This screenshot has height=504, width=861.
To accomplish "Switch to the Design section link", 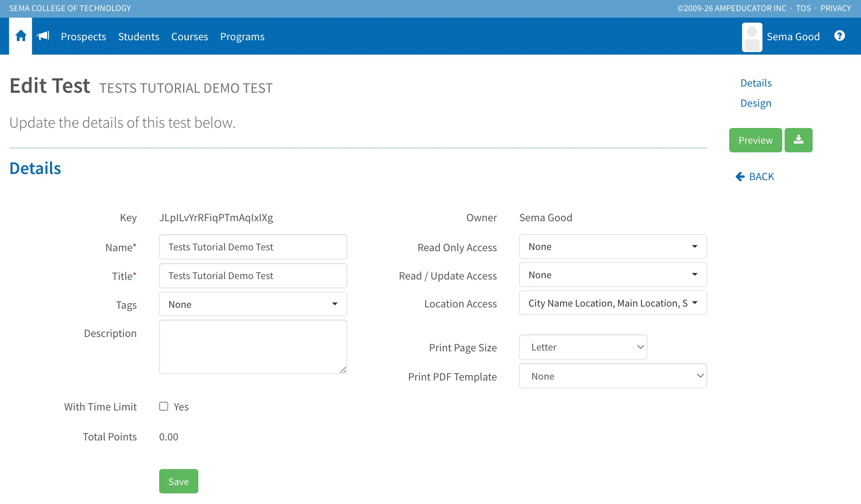I will click(756, 103).
